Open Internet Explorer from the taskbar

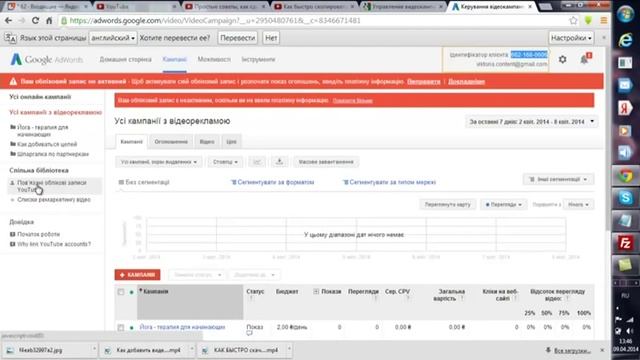[x=625, y=40]
